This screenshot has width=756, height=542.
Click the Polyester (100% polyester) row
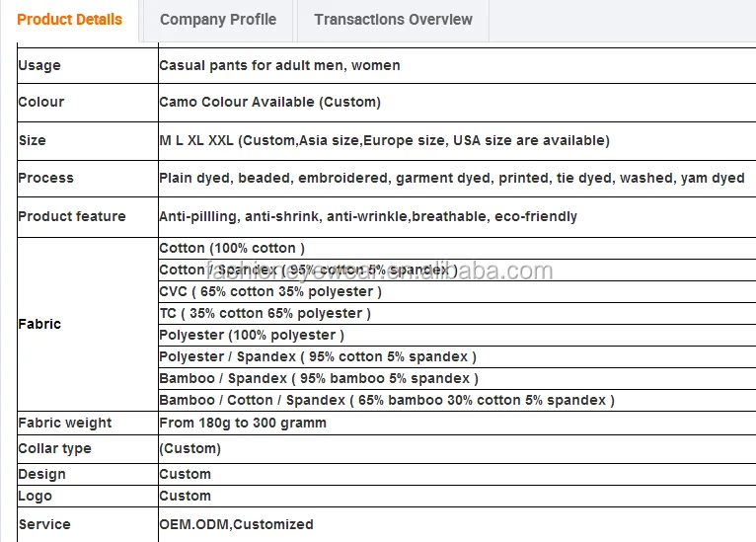click(252, 336)
